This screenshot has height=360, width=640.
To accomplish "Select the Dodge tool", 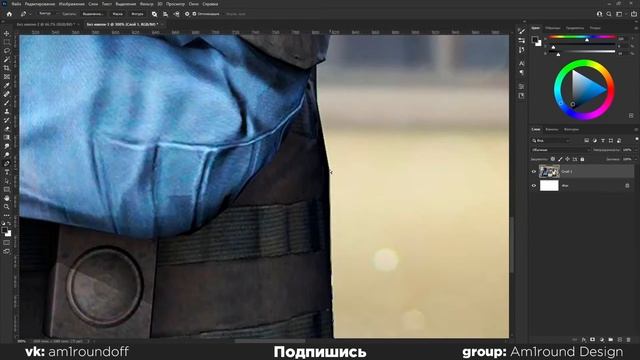I will click(x=7, y=155).
